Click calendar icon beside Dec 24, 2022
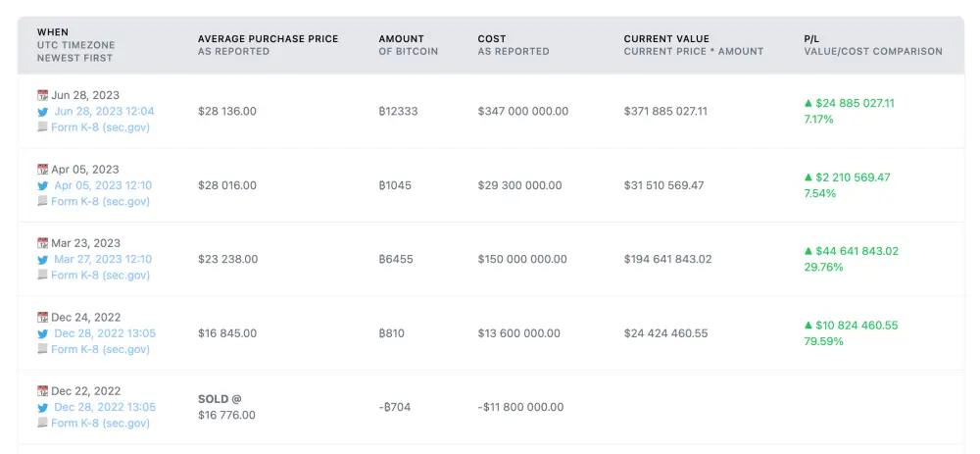 [x=42, y=317]
